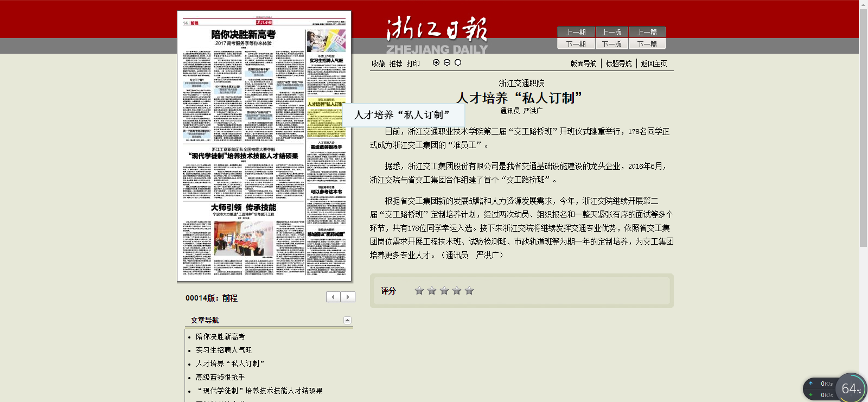Go to previous page using left arrow button
Image resolution: width=868 pixels, height=402 pixels.
pos(333,297)
